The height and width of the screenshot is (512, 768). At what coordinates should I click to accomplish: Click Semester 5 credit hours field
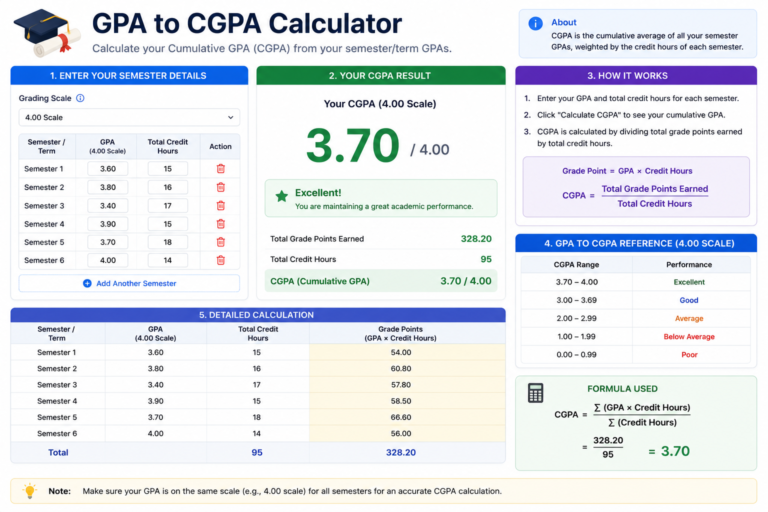point(168,242)
